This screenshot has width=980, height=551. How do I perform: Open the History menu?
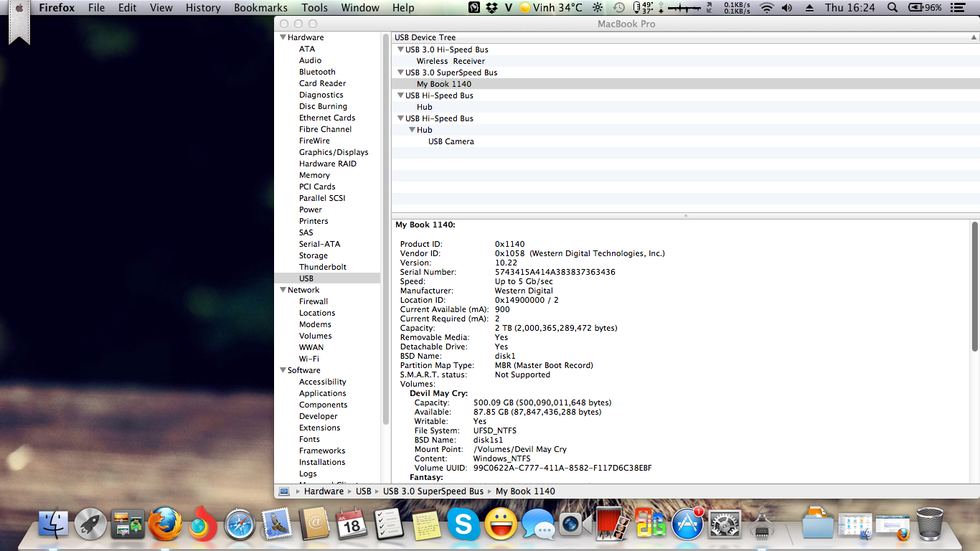(x=203, y=8)
